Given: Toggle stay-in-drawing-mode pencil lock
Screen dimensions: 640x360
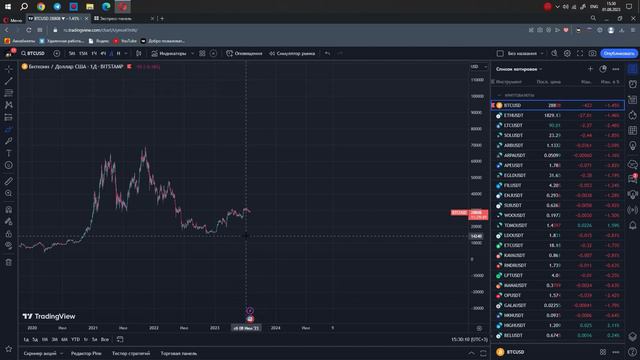Looking at the screenshot, I should [x=9, y=221].
